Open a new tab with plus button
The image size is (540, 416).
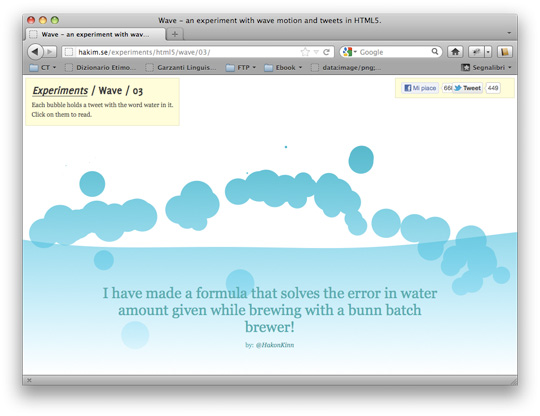click(175, 34)
